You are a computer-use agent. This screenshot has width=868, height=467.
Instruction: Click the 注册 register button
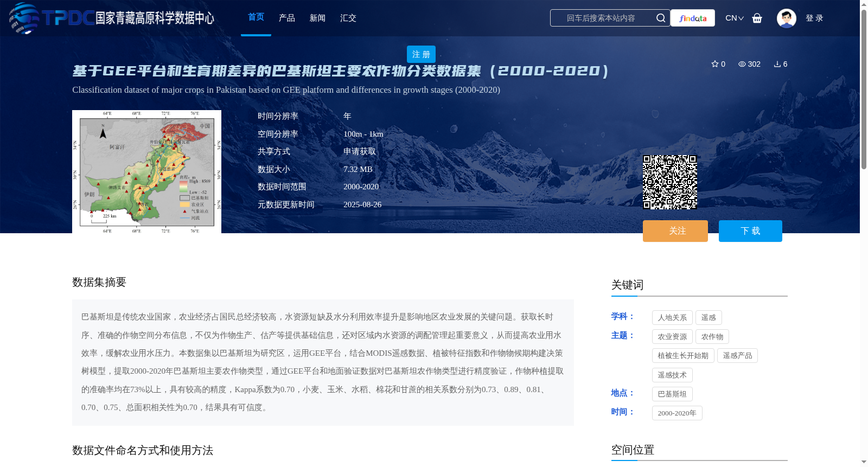pyautogui.click(x=421, y=54)
